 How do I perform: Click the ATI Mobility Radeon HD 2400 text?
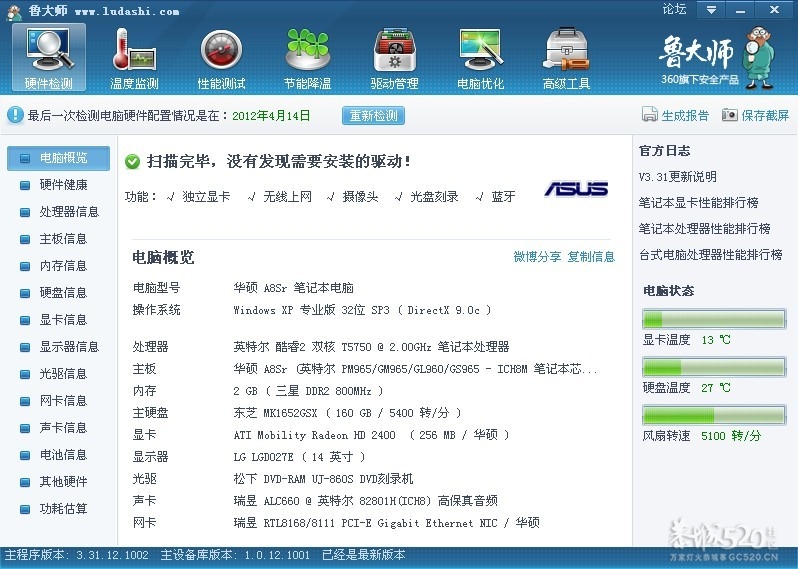372,435
